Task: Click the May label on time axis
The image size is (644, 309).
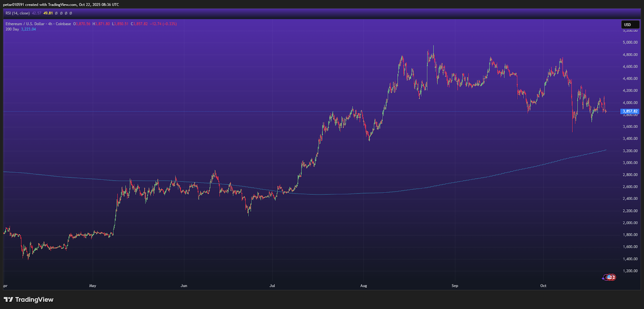Action: coord(93,286)
